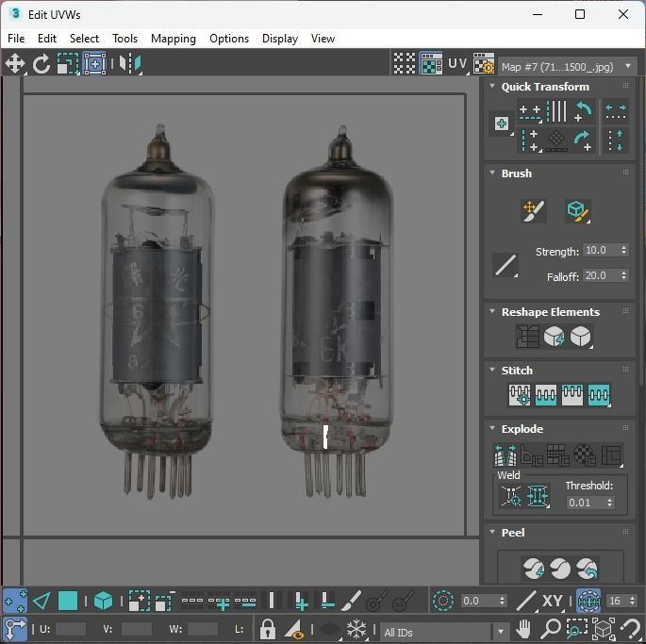Adjust the Threshold spinner arrows
The image size is (646, 644).
[610, 503]
